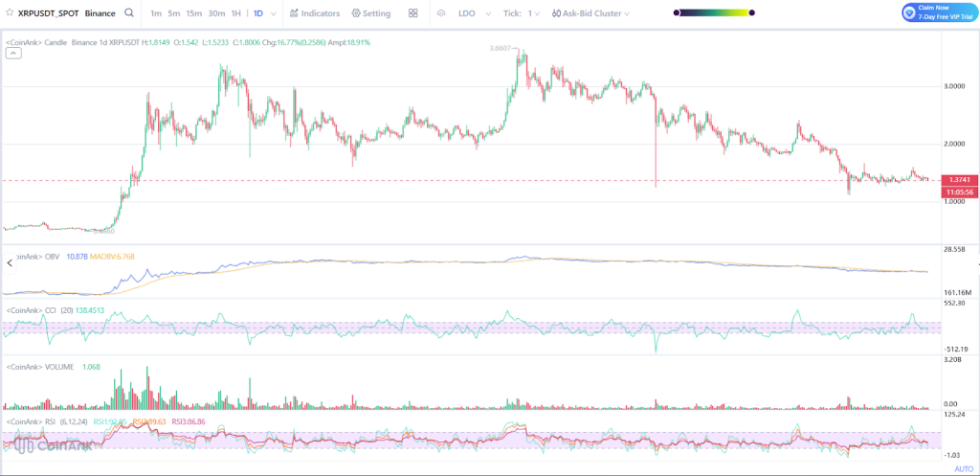Screen dimensions: 980x476
Task: Switch to the 1m timeframe
Action: click(x=156, y=13)
